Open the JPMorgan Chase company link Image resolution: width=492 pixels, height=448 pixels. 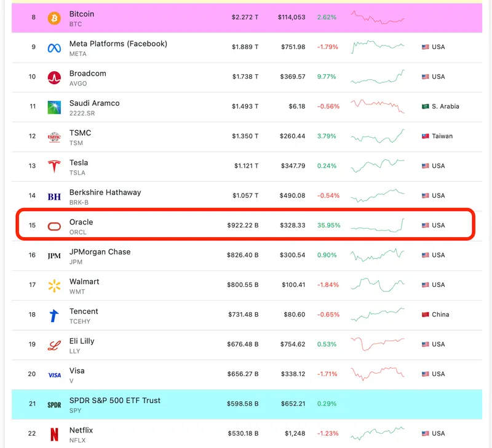[x=100, y=252]
